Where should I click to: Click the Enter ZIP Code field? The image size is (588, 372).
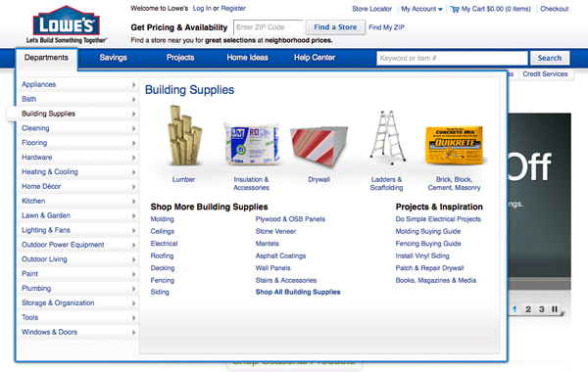point(269,27)
